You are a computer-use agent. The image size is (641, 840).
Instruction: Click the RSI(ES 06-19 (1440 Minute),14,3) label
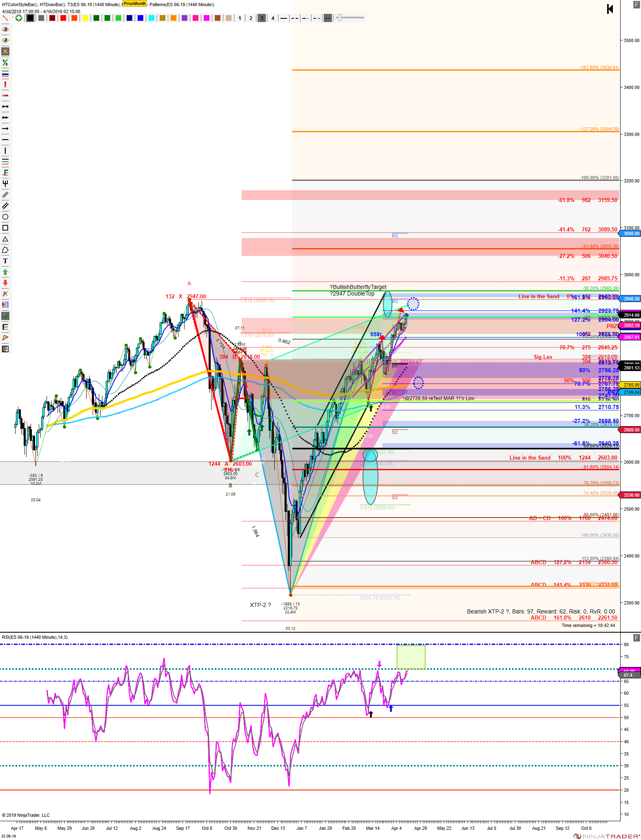click(35, 637)
